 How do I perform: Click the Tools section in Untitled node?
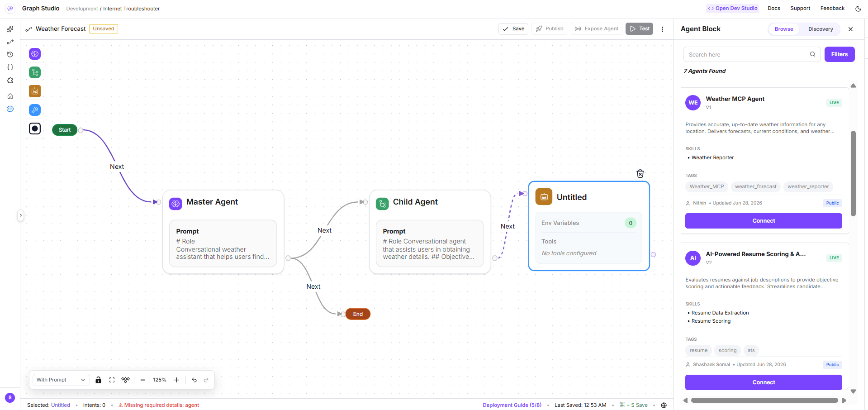588,247
